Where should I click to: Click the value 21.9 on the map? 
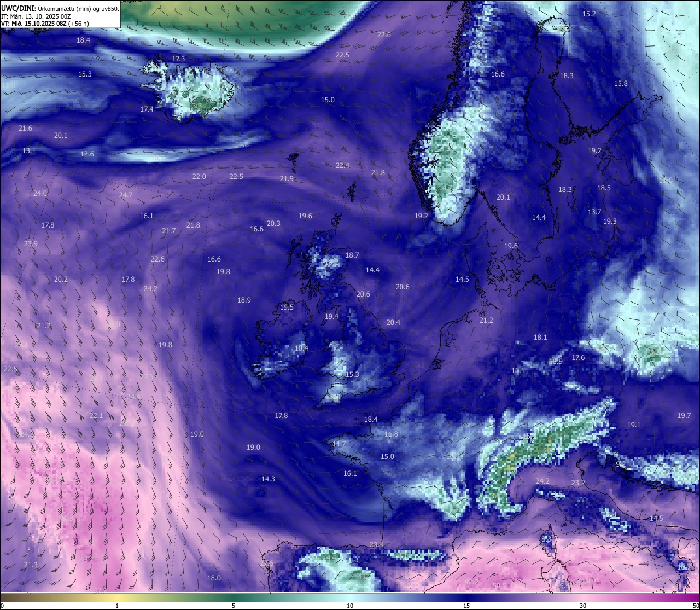(x=287, y=179)
